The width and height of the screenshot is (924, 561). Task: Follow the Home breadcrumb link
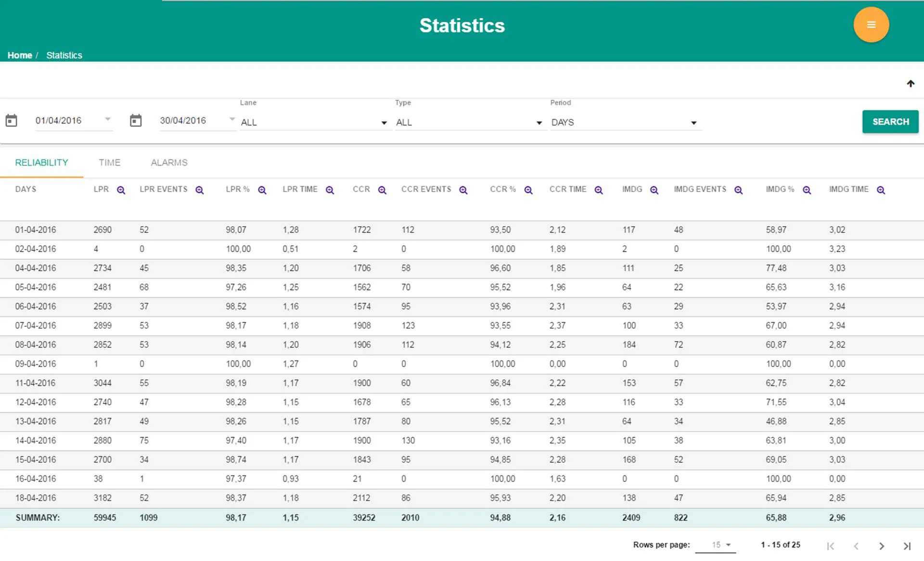coord(20,55)
